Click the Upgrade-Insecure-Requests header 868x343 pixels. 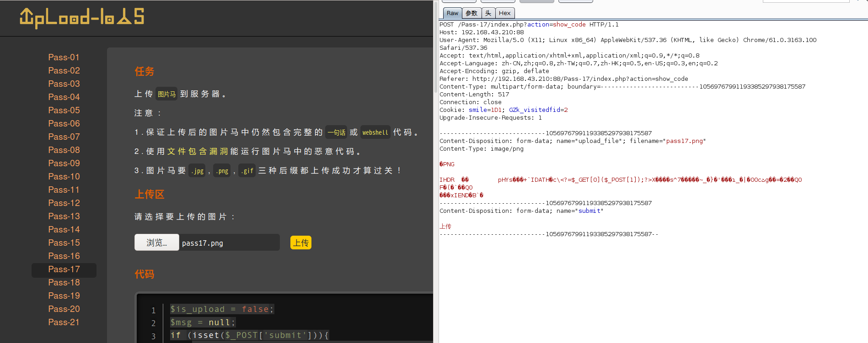[491, 118]
